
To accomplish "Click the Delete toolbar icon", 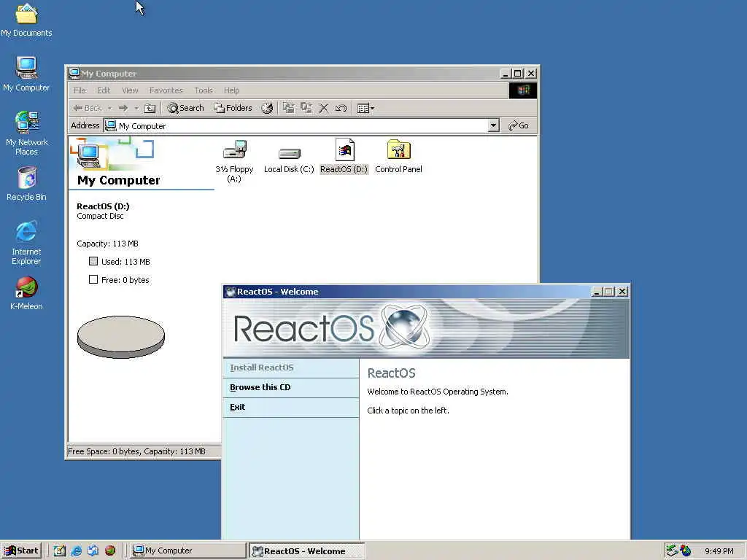I will point(323,108).
